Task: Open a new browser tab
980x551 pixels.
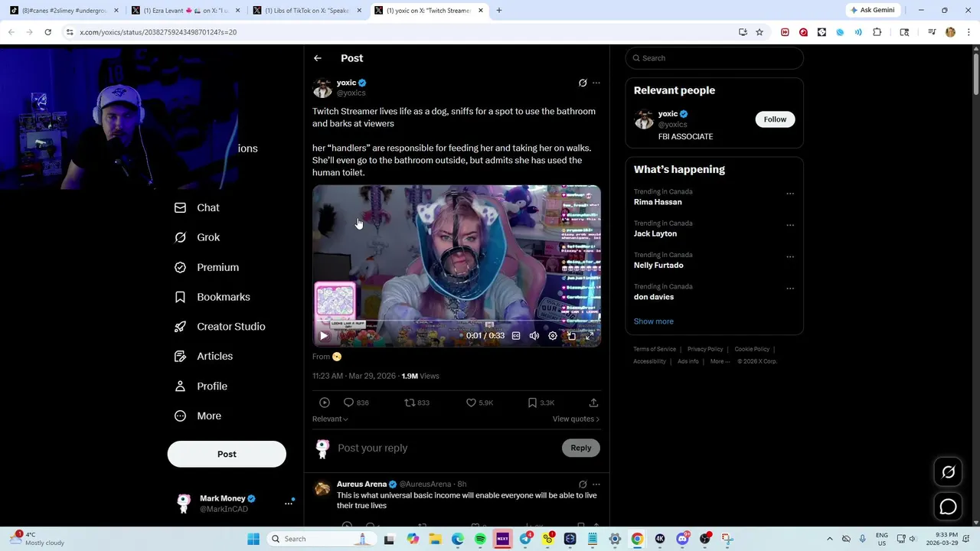Action: [498, 11]
